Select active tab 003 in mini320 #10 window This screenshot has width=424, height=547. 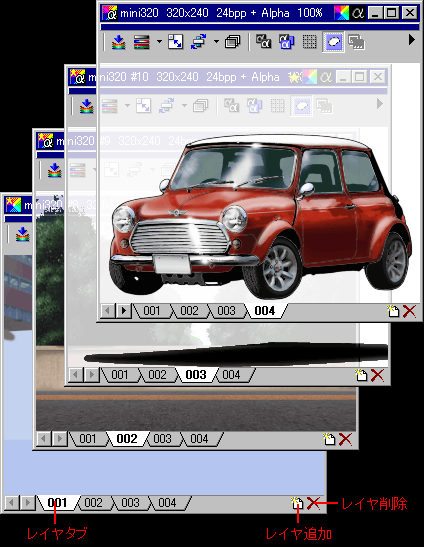click(196, 375)
